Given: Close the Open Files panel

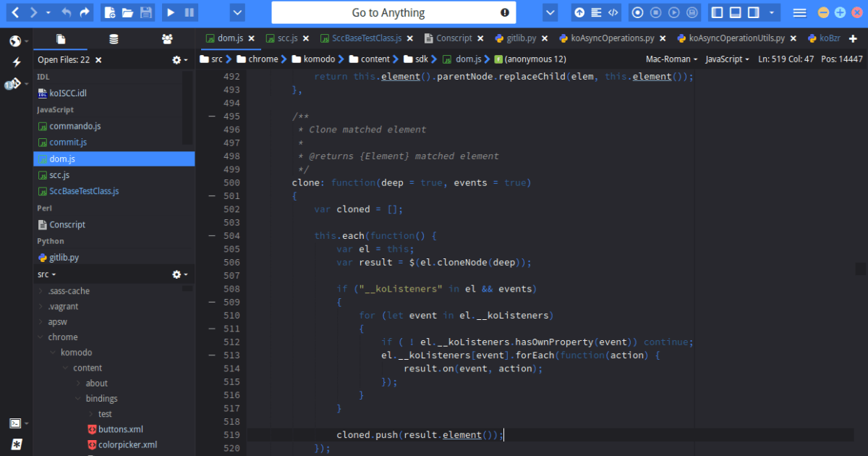Looking at the screenshot, I should coord(98,60).
